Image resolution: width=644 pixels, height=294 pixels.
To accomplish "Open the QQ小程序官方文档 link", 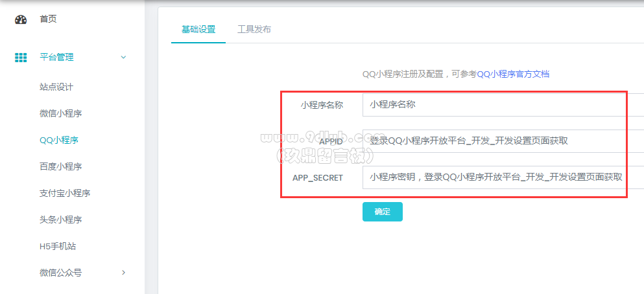I will tap(513, 74).
